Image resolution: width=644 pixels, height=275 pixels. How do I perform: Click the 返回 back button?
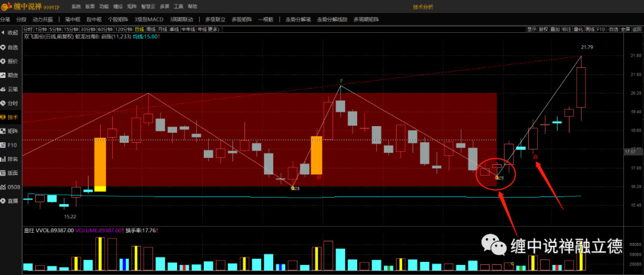(637, 29)
